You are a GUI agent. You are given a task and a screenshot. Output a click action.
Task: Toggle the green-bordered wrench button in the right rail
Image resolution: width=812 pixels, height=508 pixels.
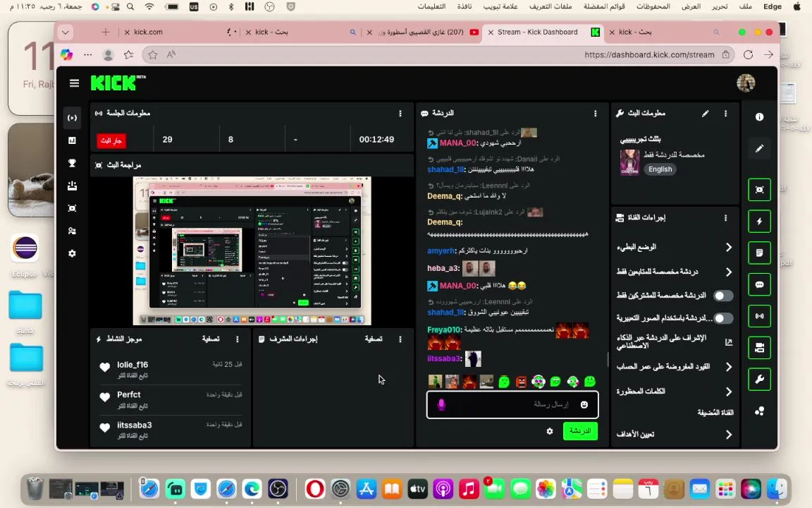(x=759, y=380)
